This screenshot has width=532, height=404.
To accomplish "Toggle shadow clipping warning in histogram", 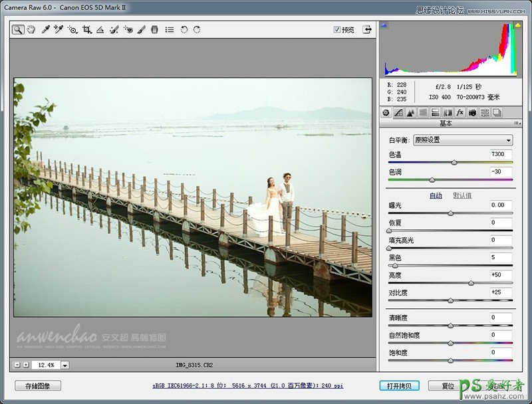I will (385, 26).
